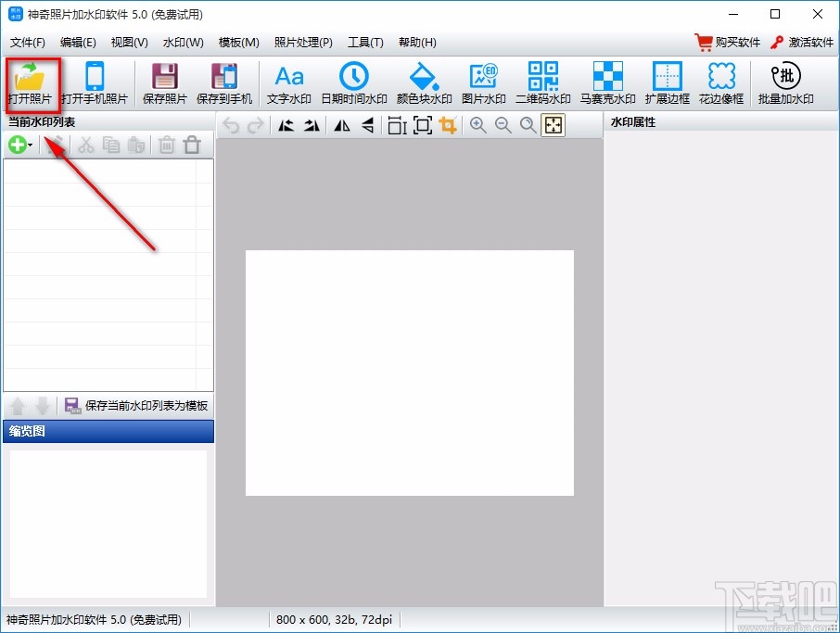Viewport: 840px width, 633px height.
Task: Open the 帮助(H) menu
Action: coord(417,43)
